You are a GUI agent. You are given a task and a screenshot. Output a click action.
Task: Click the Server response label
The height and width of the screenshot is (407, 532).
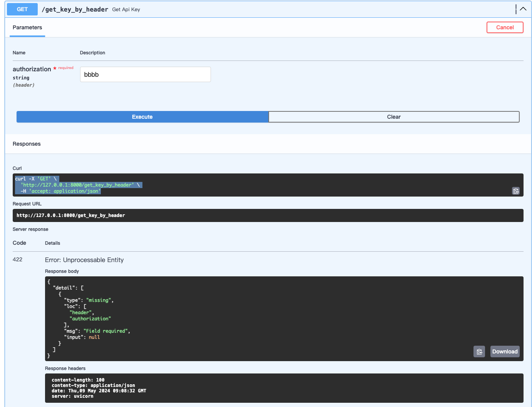30,229
